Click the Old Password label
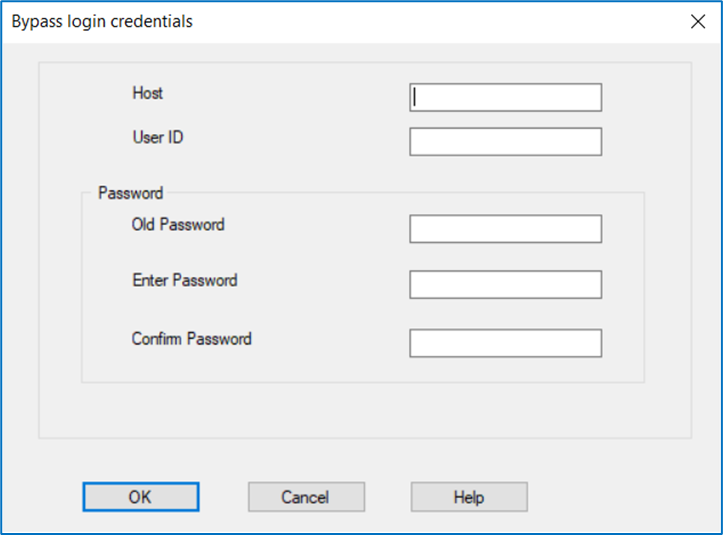 [178, 225]
